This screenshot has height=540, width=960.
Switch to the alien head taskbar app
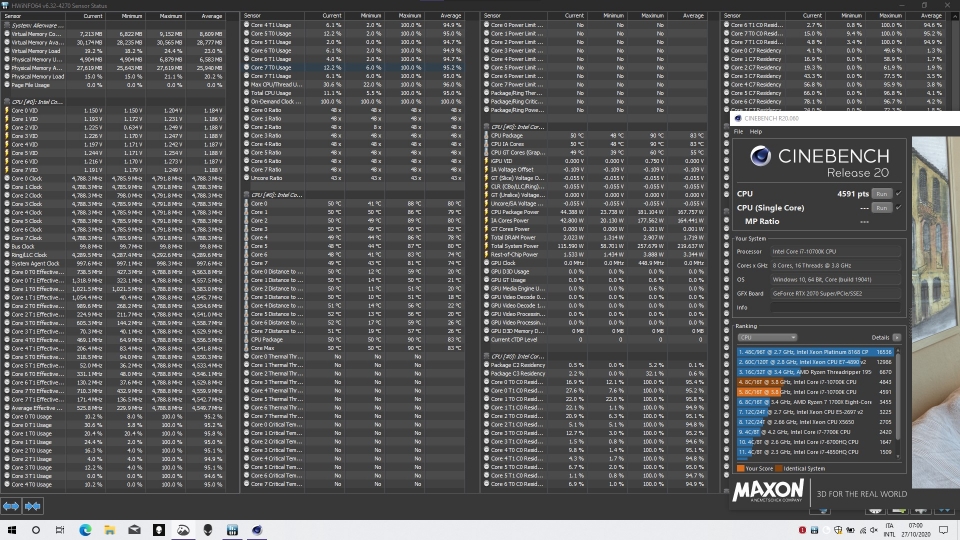(208, 530)
